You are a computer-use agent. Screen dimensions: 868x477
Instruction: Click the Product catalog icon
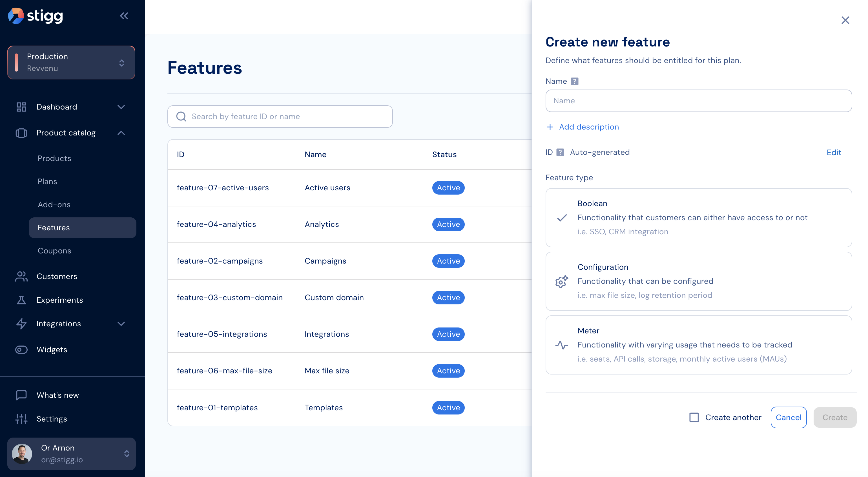click(21, 133)
